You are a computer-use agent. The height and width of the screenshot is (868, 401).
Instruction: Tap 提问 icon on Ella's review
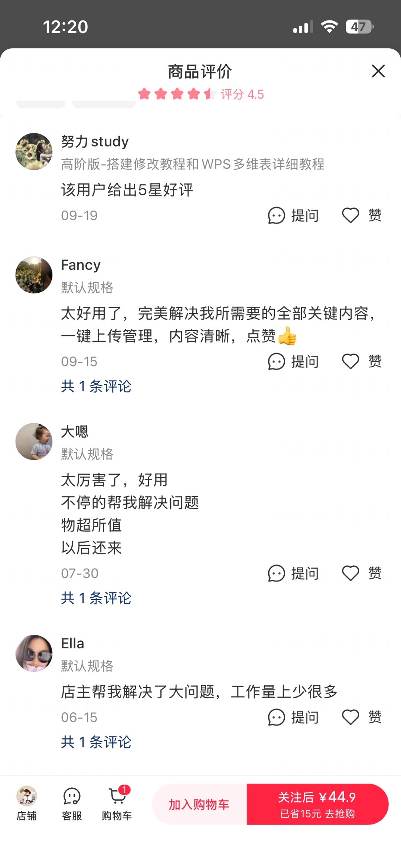(276, 717)
